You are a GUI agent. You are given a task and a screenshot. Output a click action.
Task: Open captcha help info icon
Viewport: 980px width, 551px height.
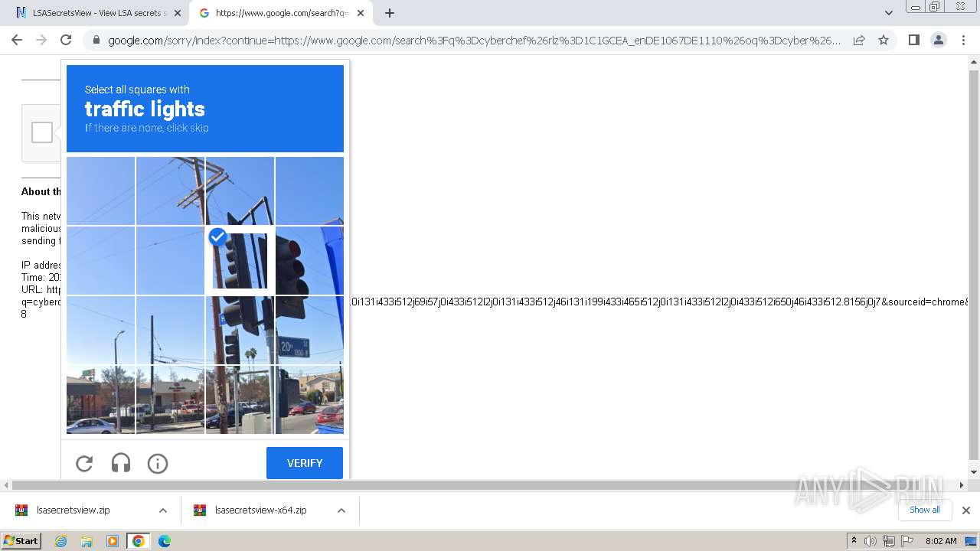(x=158, y=463)
